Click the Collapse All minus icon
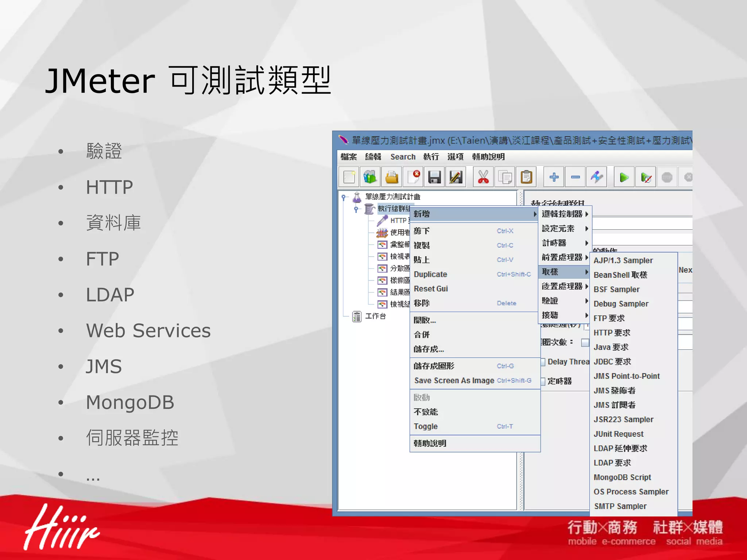This screenshot has height=560, width=747. click(575, 177)
